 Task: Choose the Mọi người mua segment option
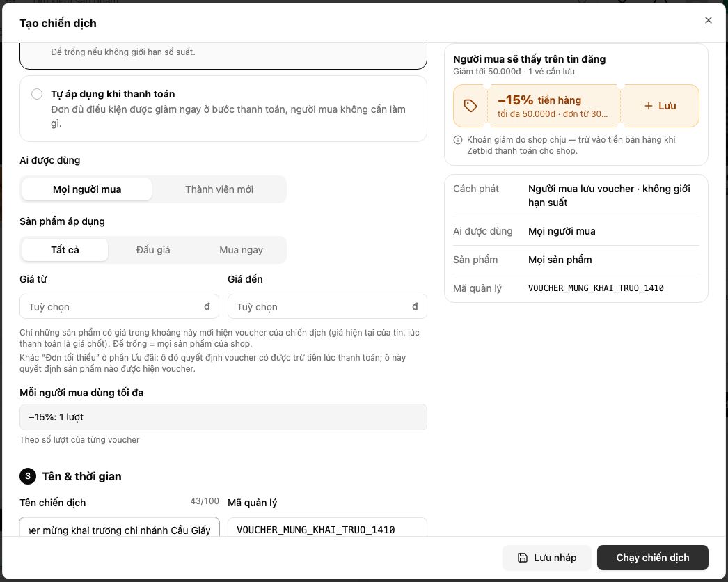[87, 189]
